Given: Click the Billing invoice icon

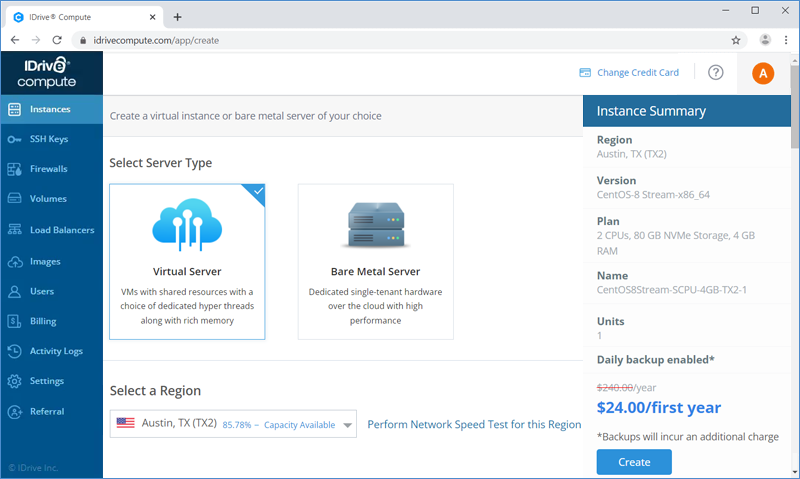Looking at the screenshot, I should (14, 321).
